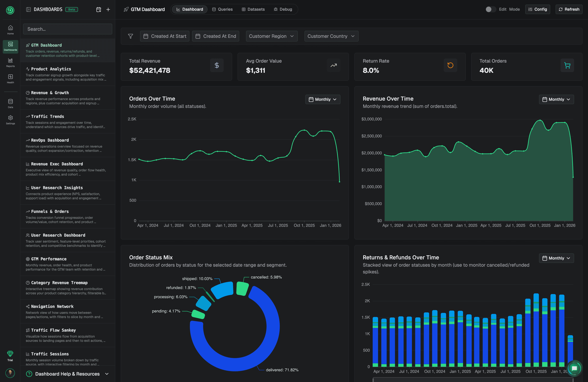
Task: Open the Health sidebar icon
Action: [x=10, y=79]
